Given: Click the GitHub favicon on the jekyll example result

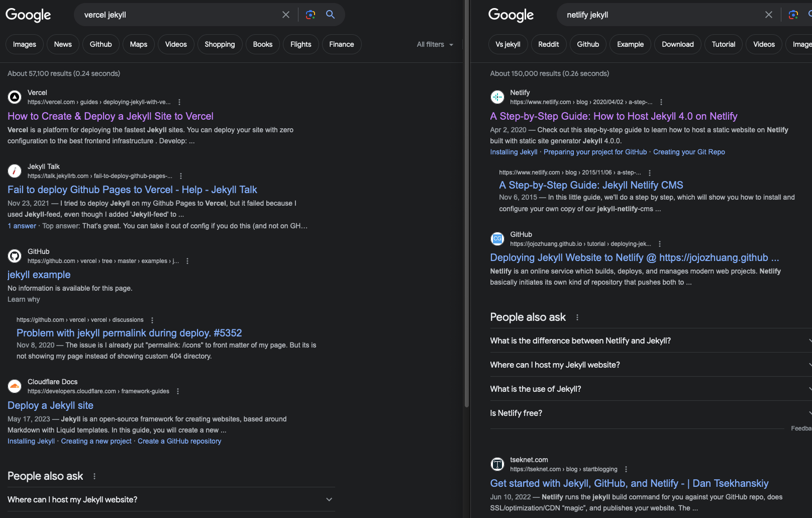Looking at the screenshot, I should [x=15, y=255].
